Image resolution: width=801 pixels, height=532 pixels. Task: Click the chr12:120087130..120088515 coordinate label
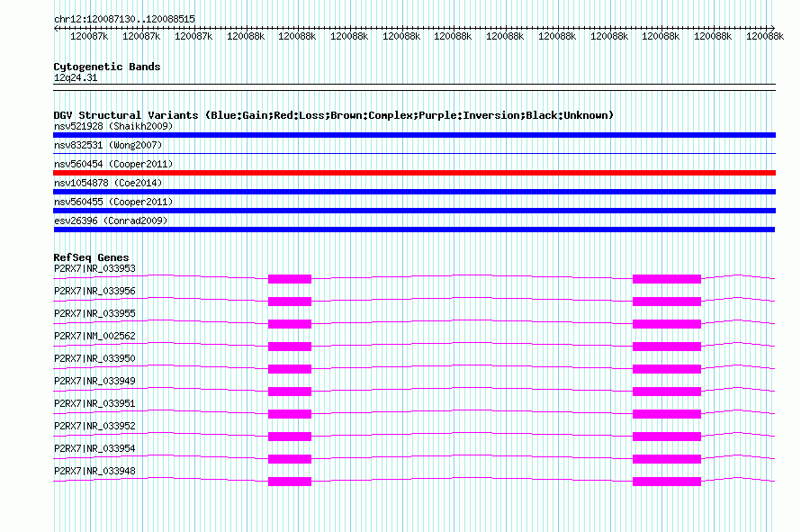pos(124,19)
